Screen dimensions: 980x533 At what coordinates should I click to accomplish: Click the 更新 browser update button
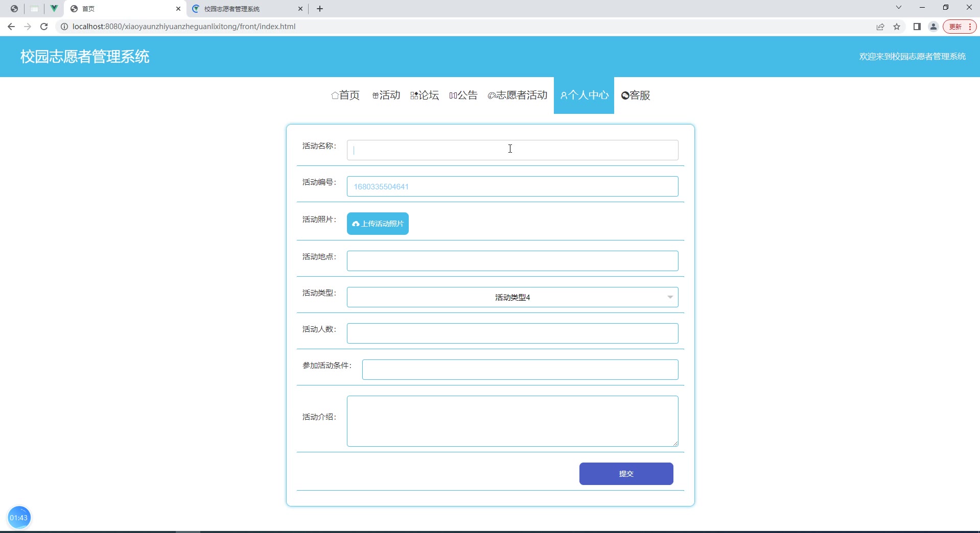(x=960, y=27)
